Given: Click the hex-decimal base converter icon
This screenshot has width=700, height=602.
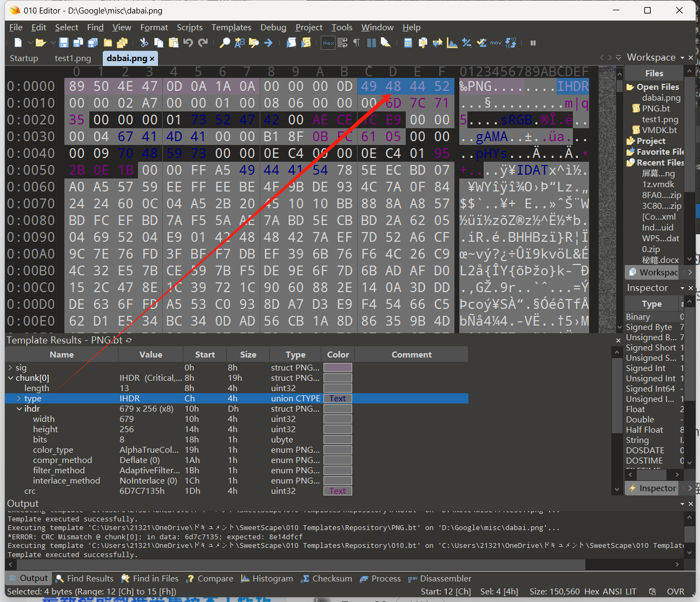Looking at the screenshot, I should 511,43.
